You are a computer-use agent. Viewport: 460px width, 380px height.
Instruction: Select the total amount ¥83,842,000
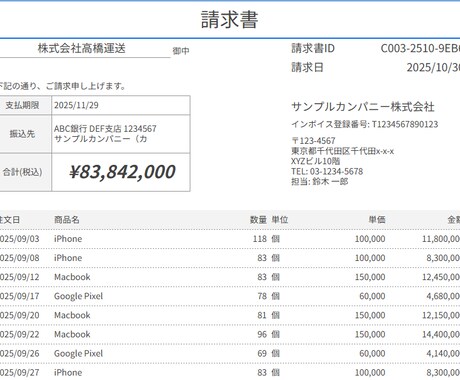(122, 172)
